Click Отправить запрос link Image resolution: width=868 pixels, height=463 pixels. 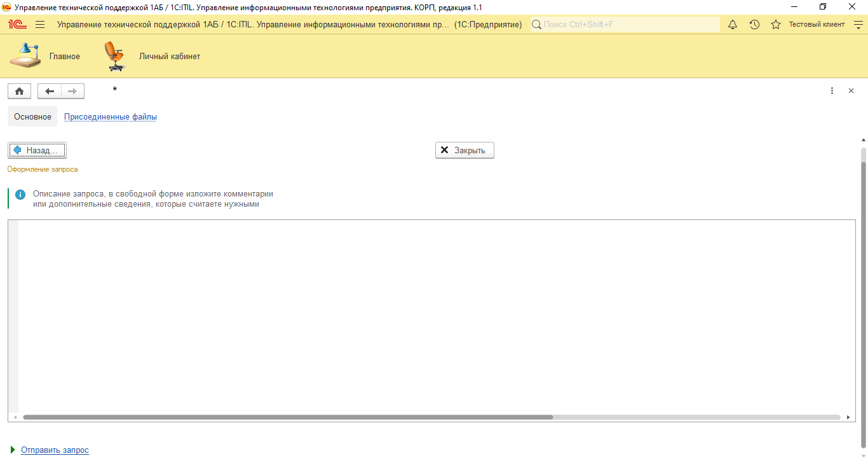[55, 450]
